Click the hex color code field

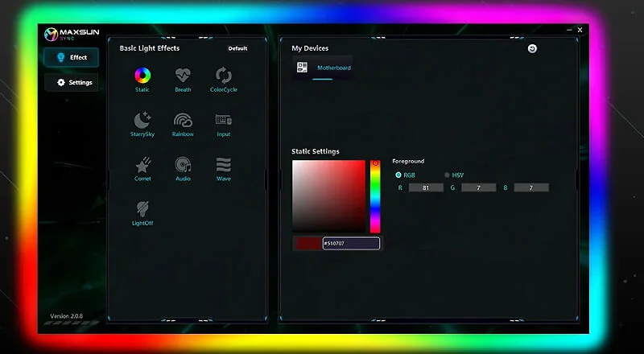351,244
